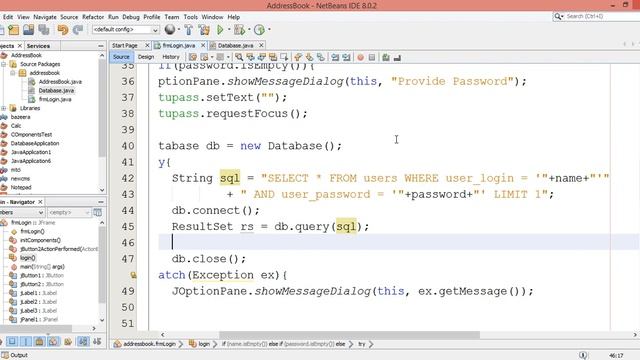The width and height of the screenshot is (640, 360).
Task: Click the Toggle Rectangular Selection icon
Action: click(284, 57)
